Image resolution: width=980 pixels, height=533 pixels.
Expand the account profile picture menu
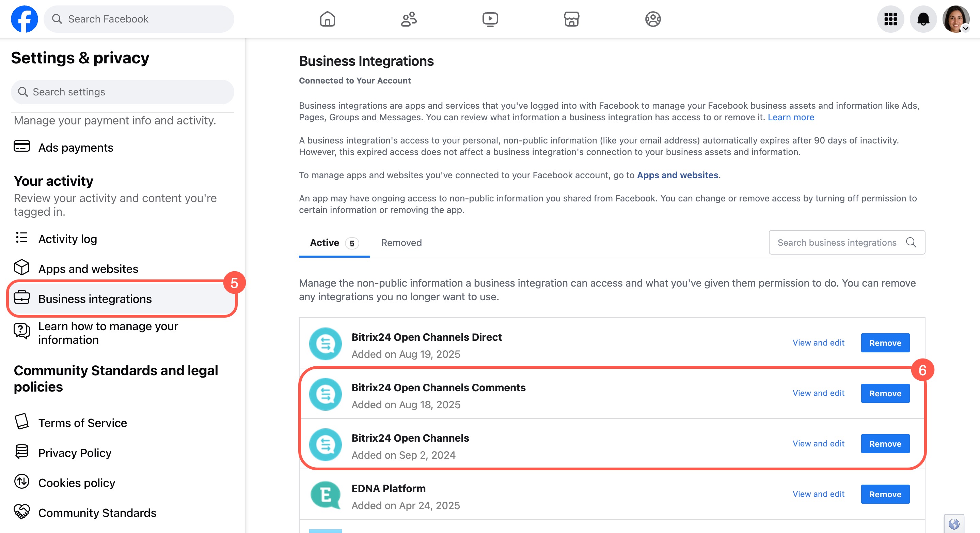click(955, 19)
